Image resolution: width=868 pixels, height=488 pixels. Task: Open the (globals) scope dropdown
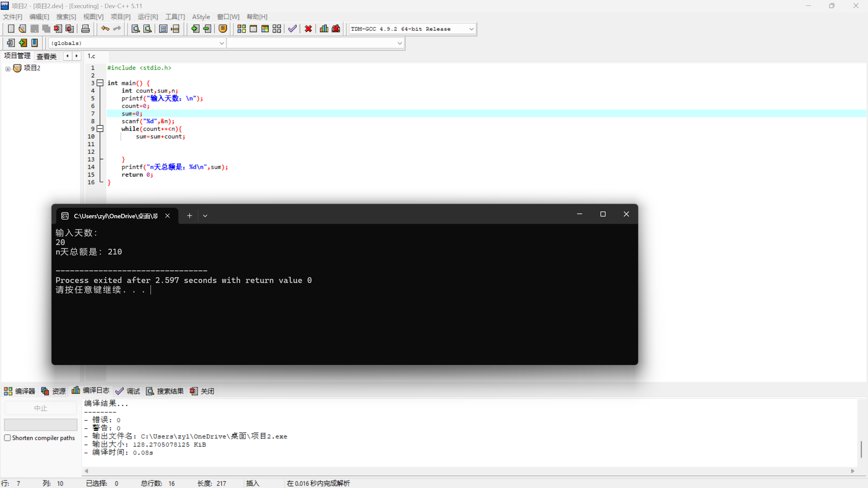[x=221, y=43]
